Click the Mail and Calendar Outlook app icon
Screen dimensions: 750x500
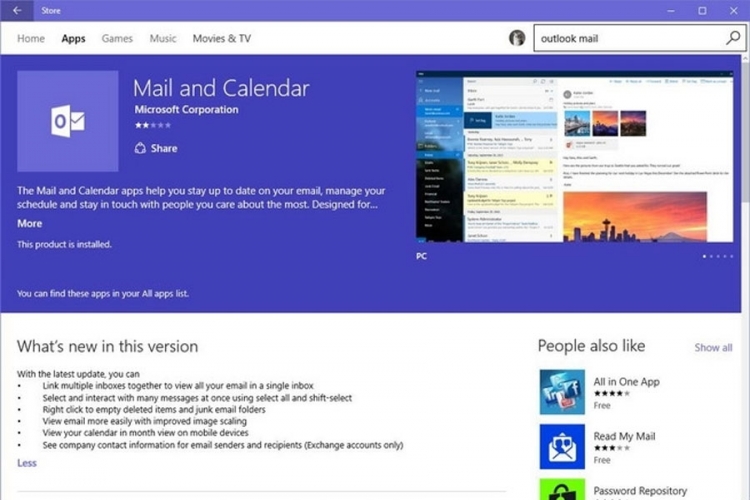click(68, 121)
